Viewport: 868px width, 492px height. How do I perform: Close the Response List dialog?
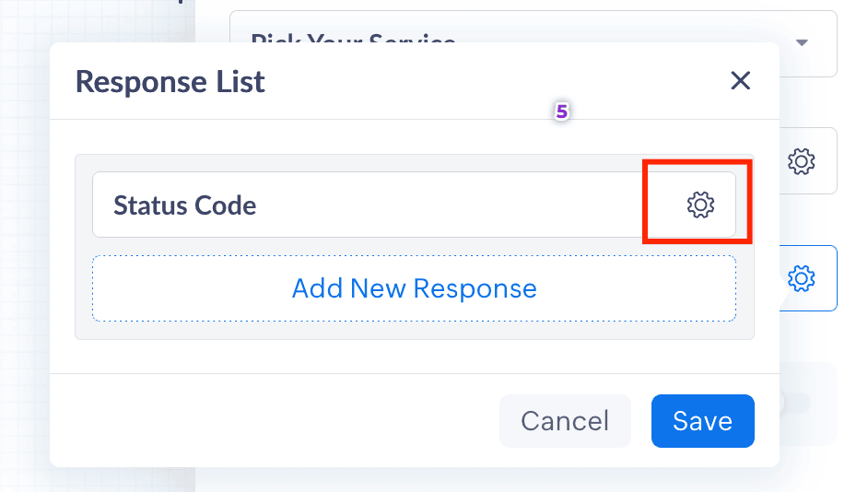click(740, 81)
